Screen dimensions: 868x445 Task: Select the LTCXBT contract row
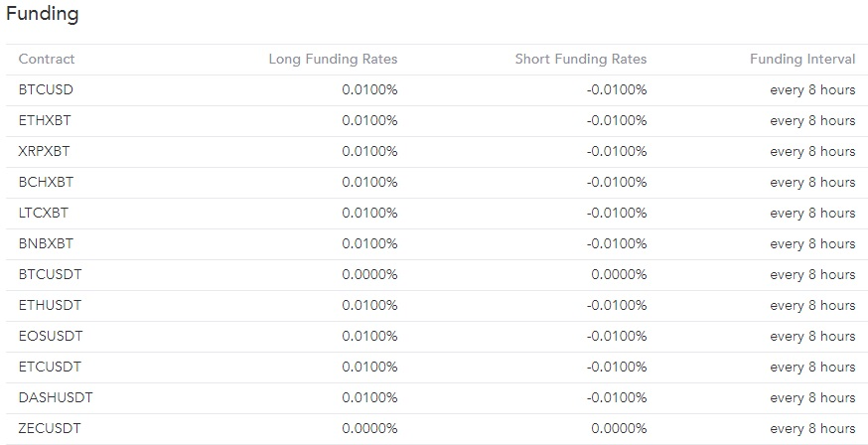(x=44, y=213)
